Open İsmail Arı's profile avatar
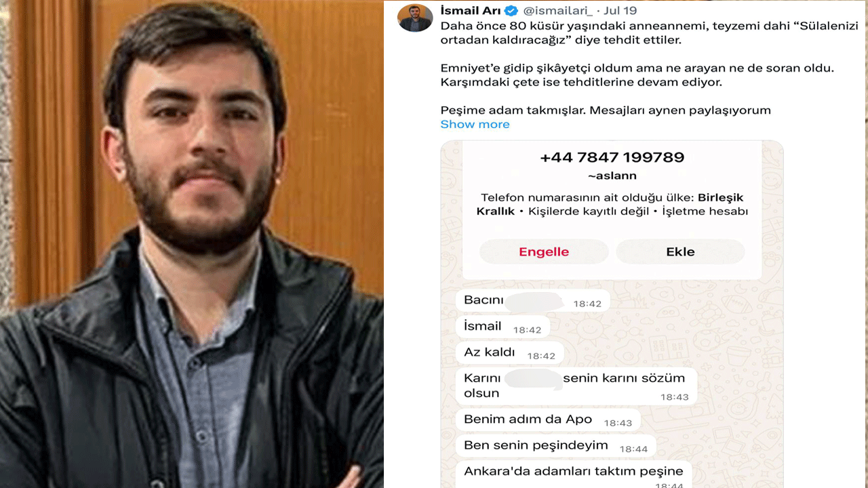 tap(415, 18)
